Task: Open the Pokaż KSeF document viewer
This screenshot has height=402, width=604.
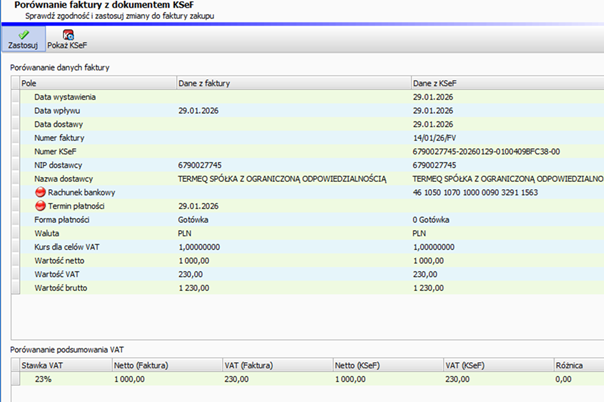Action: (64, 40)
